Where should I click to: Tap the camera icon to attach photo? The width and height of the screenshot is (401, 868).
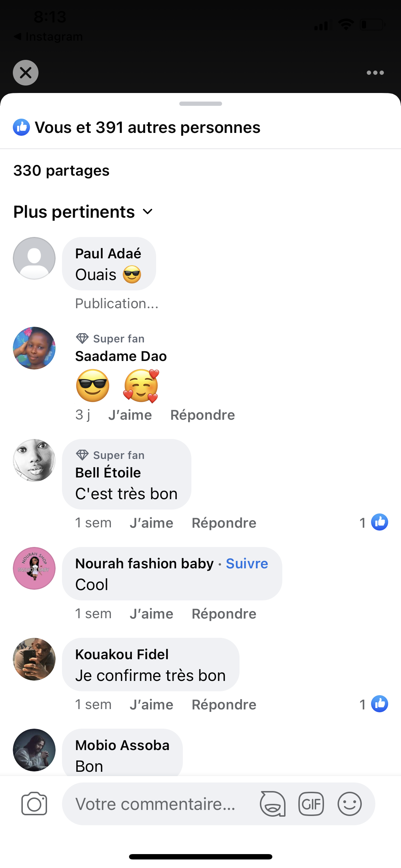pos(34,804)
